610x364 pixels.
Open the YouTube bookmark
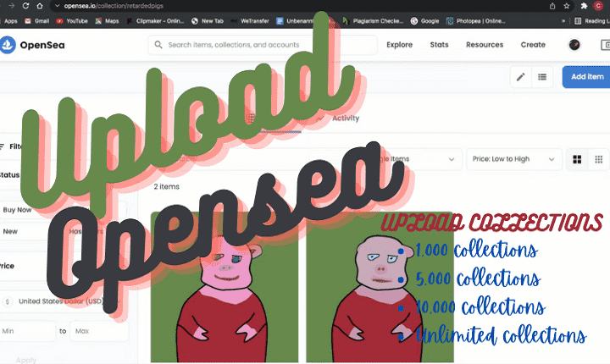click(72, 21)
